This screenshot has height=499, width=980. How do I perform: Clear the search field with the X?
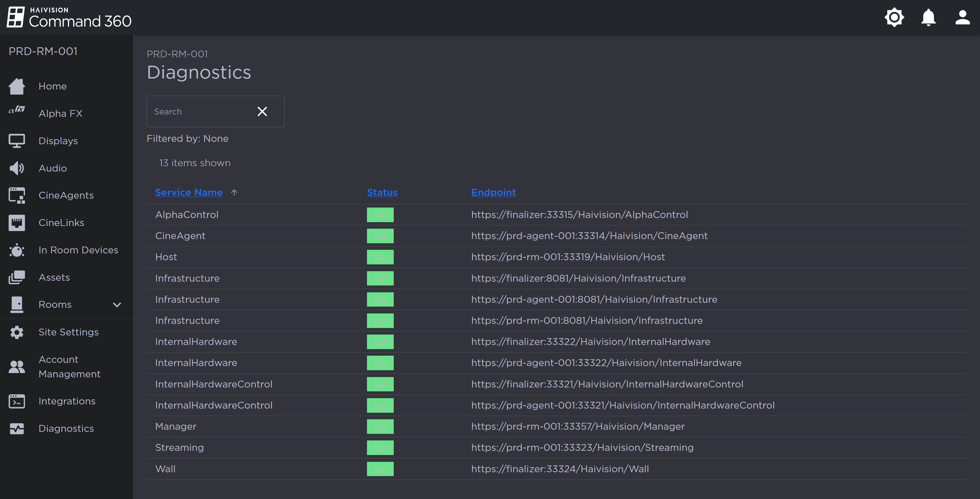262,111
